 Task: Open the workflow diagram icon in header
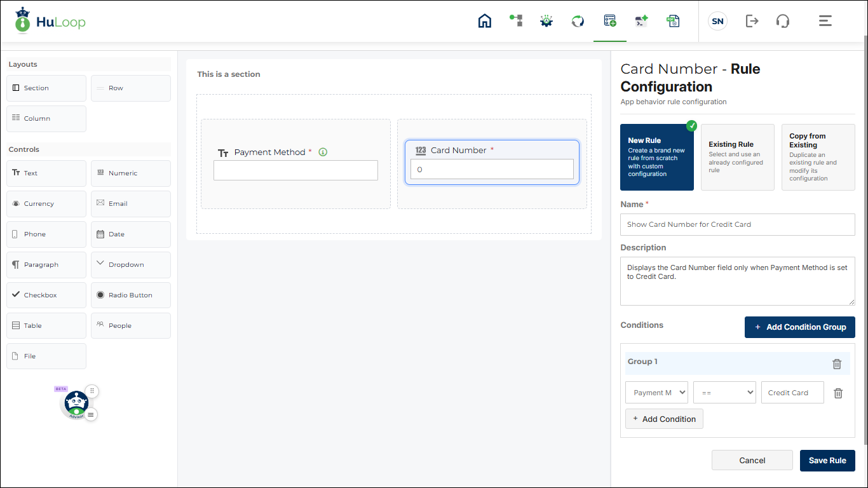click(516, 20)
